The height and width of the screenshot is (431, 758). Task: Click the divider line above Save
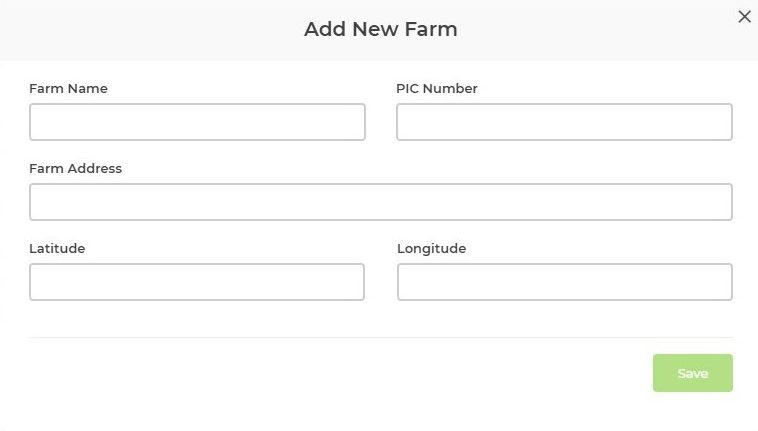(380, 337)
